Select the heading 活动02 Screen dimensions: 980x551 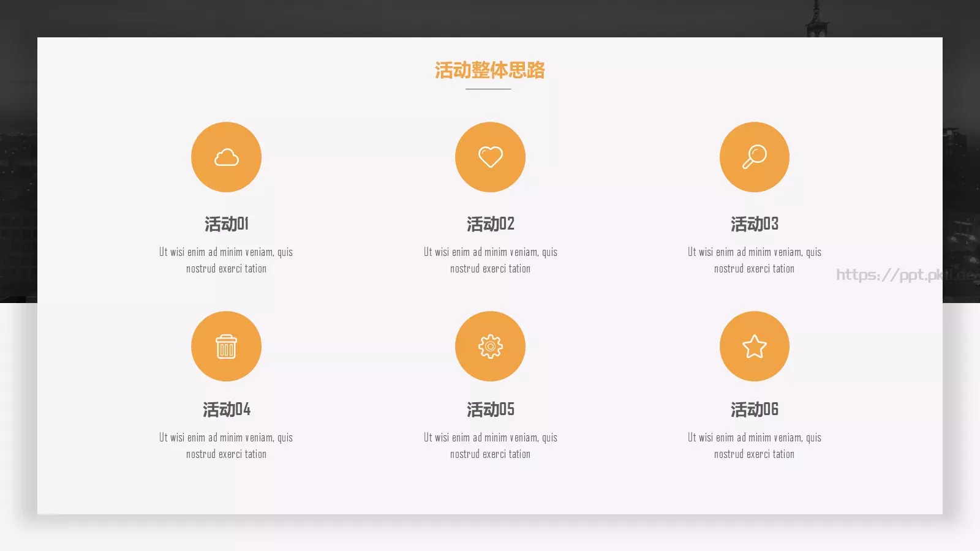pyautogui.click(x=490, y=224)
